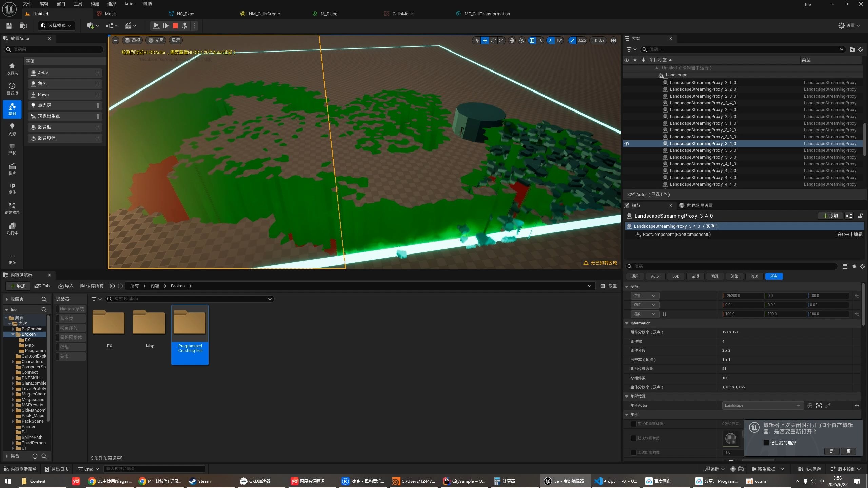
Task: Click 保存所有 in the content browser
Action: pos(92,286)
